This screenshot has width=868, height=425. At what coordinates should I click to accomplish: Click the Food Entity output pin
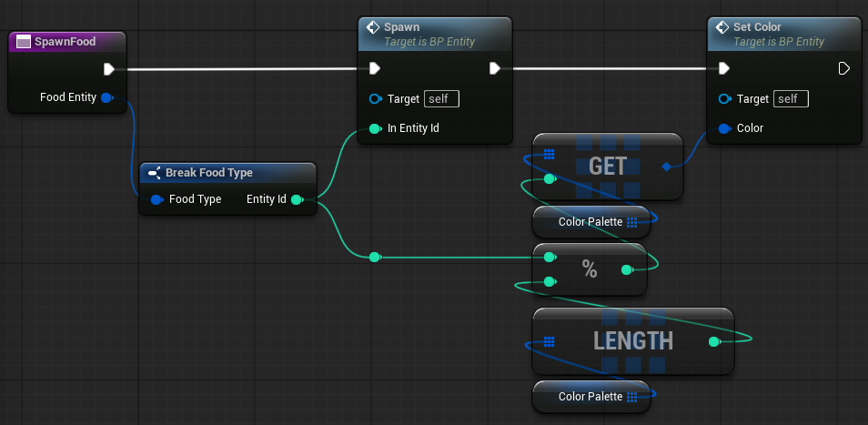(x=106, y=97)
